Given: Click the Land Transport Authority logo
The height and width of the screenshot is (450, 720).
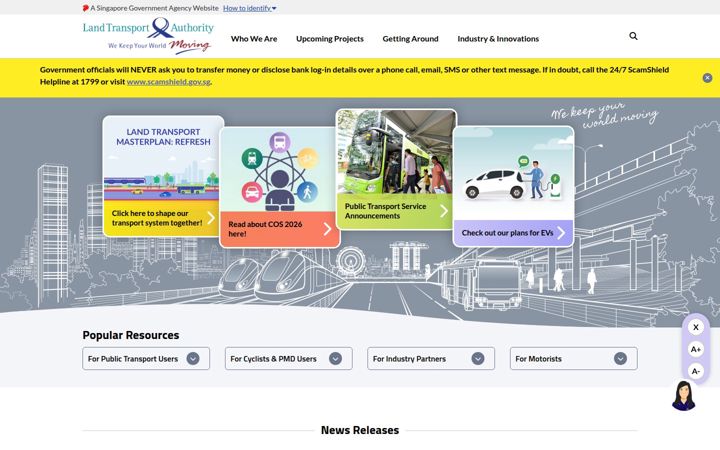Looking at the screenshot, I should pyautogui.click(x=148, y=36).
